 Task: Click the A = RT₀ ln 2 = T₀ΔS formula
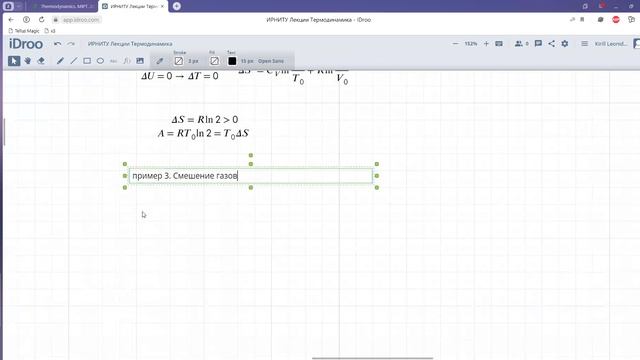pos(203,134)
